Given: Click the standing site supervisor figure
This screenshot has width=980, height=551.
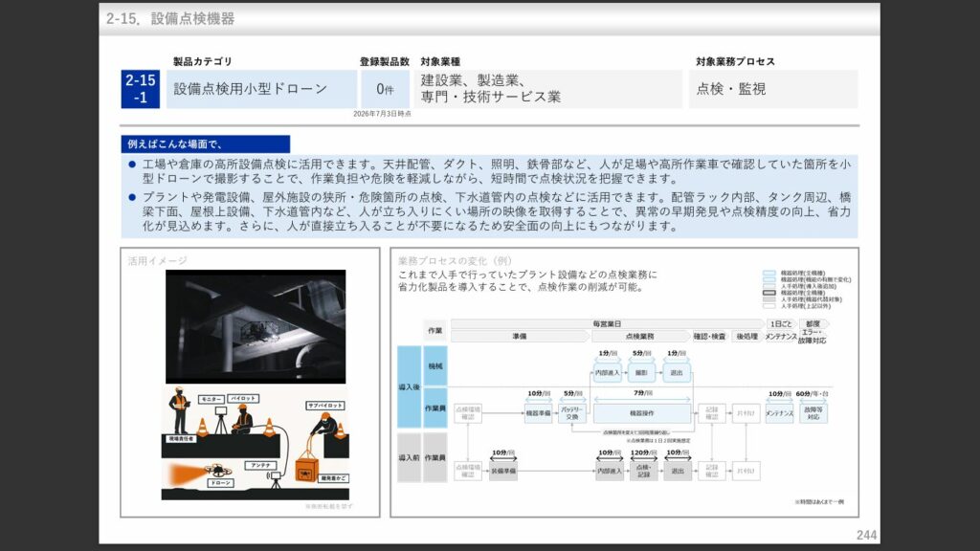Looking at the screenshot, I should click(179, 410).
